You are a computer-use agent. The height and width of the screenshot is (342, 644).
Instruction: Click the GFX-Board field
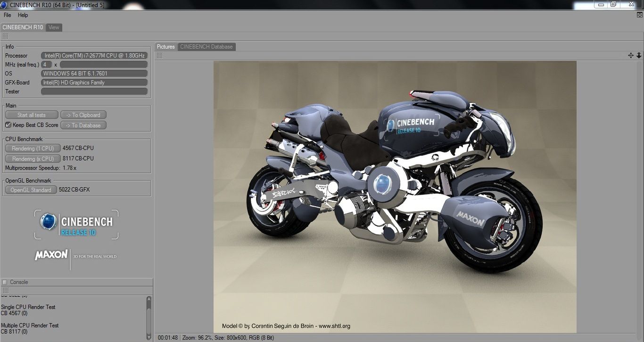click(94, 83)
